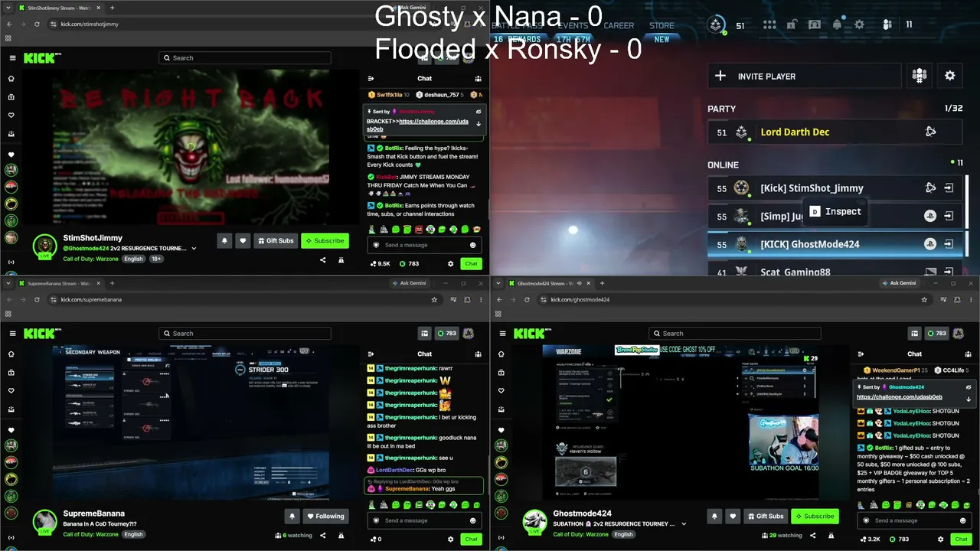Toggle notifications bell for Ghostmode424 channel
This screenshot has width=980, height=551.
click(x=714, y=517)
